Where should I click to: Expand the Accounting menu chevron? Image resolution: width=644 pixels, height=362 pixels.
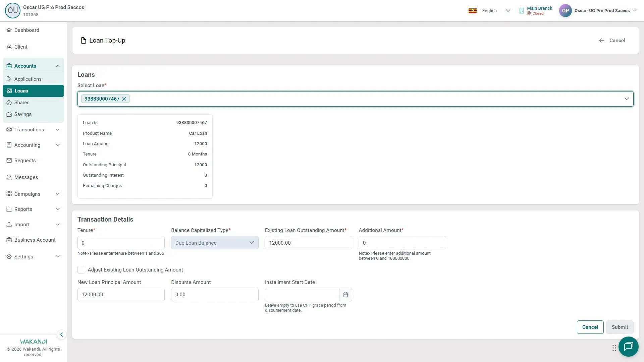[x=58, y=145]
